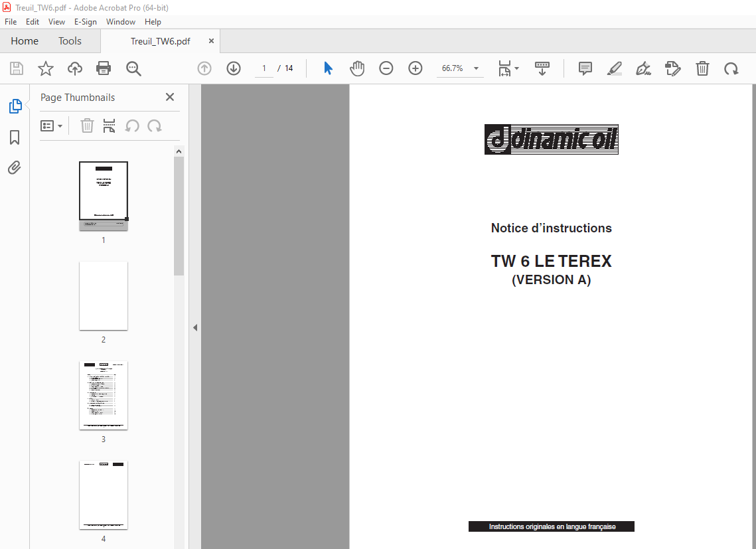
Task: Click the '(VERSION A)' text
Action: click(x=551, y=279)
